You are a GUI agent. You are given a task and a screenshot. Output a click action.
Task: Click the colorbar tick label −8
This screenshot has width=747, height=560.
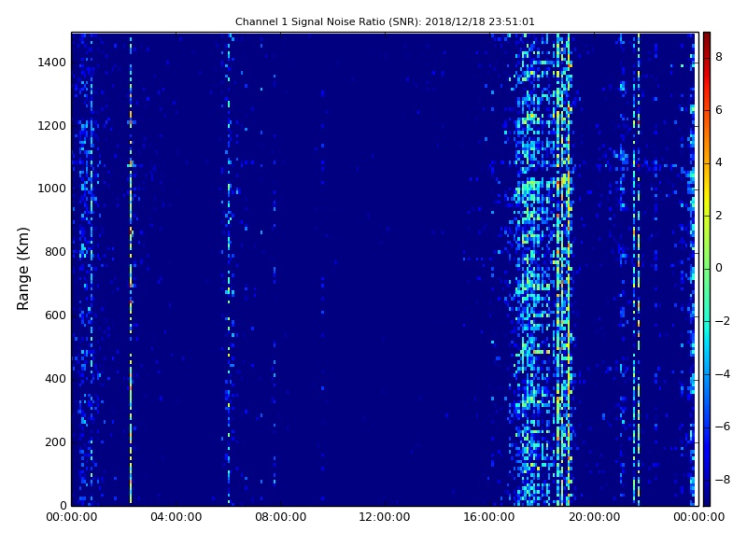(x=723, y=480)
